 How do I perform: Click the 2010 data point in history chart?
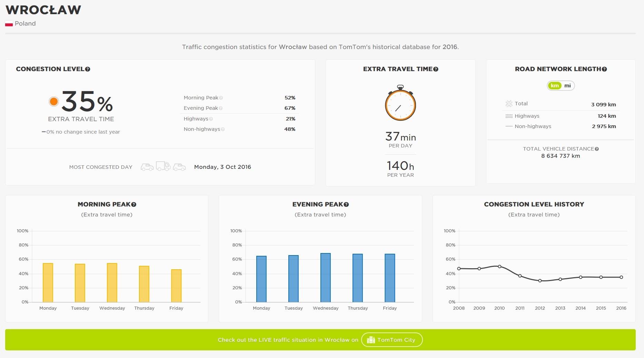(x=499, y=267)
